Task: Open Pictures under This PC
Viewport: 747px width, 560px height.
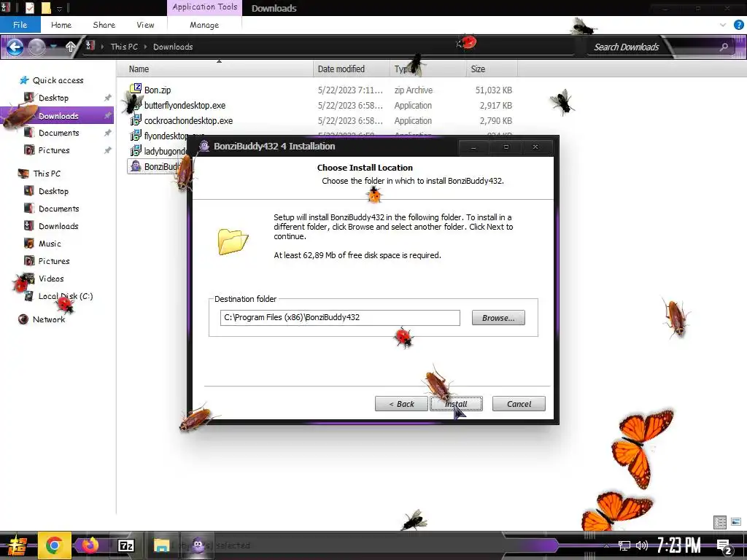Action: (x=54, y=261)
